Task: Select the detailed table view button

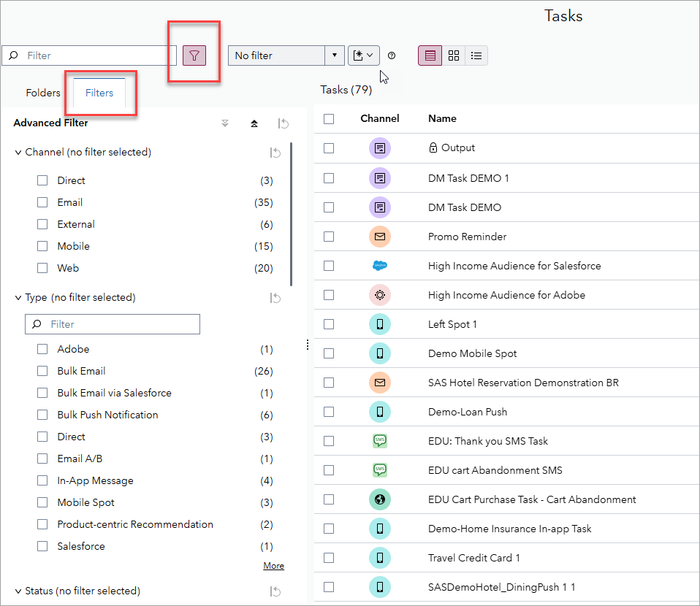Action: pos(430,55)
